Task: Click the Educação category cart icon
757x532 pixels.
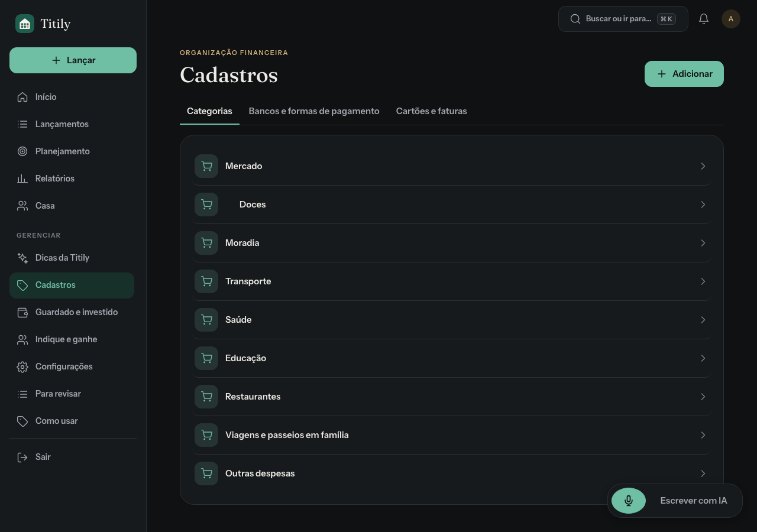Action: coord(206,358)
